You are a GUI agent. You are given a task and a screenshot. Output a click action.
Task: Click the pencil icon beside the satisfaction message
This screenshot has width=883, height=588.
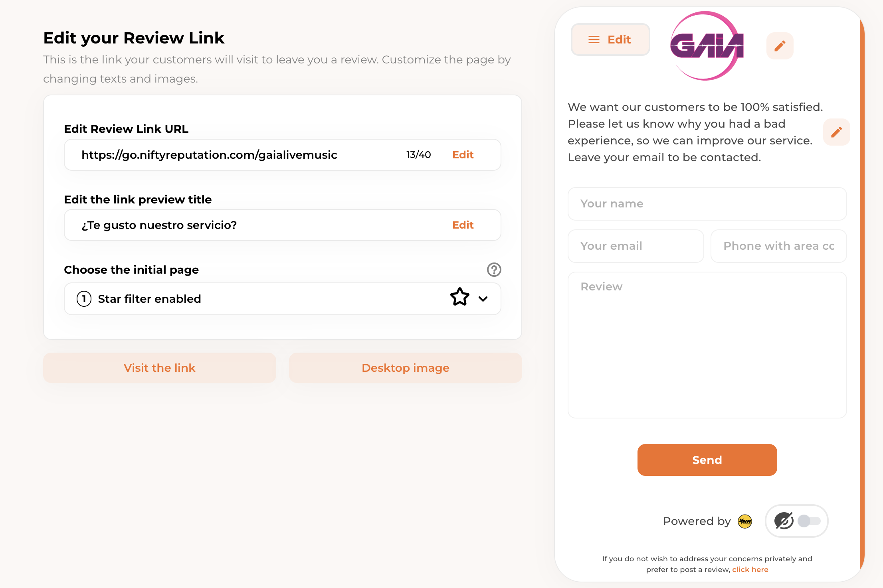pyautogui.click(x=836, y=132)
